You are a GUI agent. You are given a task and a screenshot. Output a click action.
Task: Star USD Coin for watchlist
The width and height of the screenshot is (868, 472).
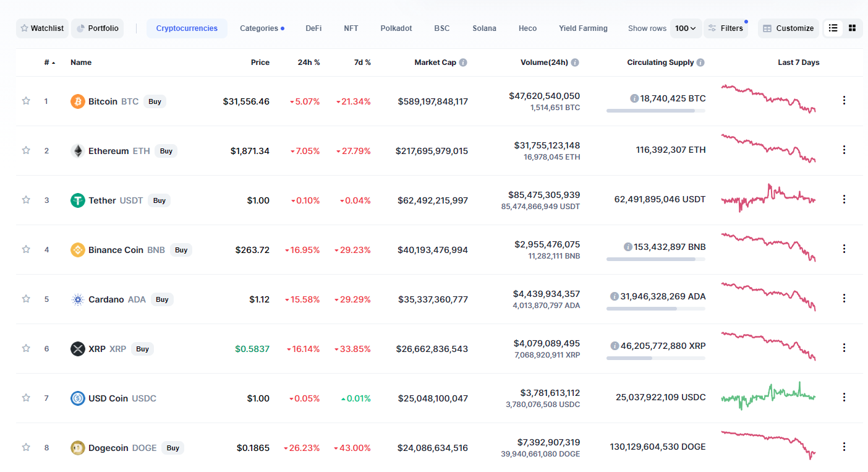coord(26,398)
